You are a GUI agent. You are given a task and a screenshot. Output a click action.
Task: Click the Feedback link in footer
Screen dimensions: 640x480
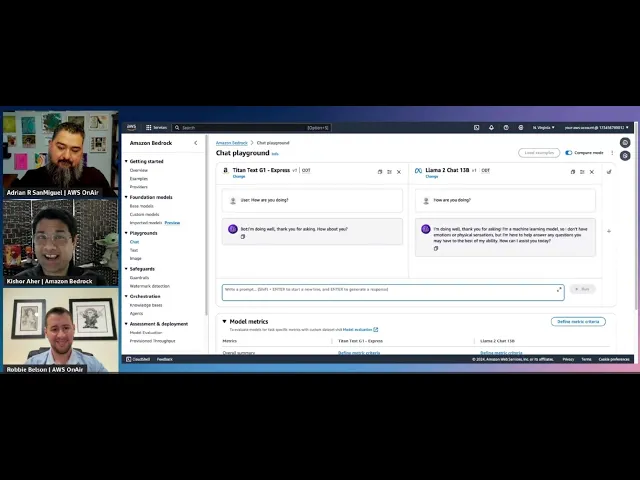tap(165, 359)
